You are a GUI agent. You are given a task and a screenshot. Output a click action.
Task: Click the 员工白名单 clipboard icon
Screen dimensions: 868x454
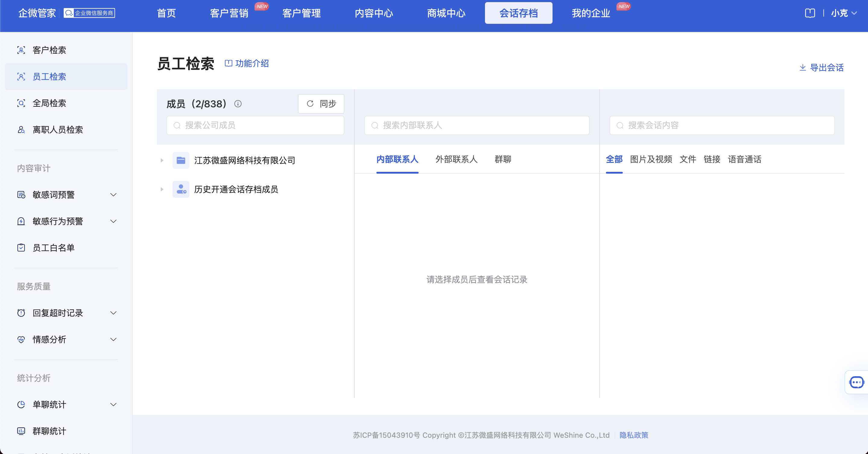[21, 248]
